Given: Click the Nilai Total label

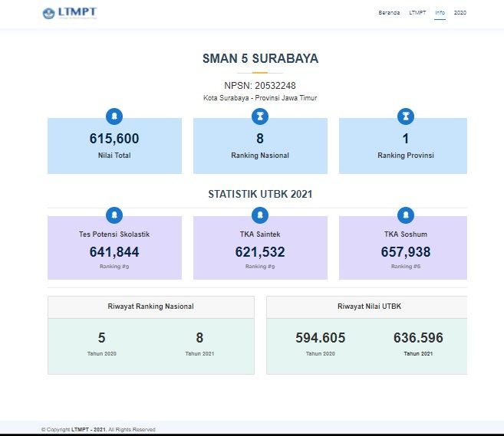Looking at the screenshot, I should [114, 156].
